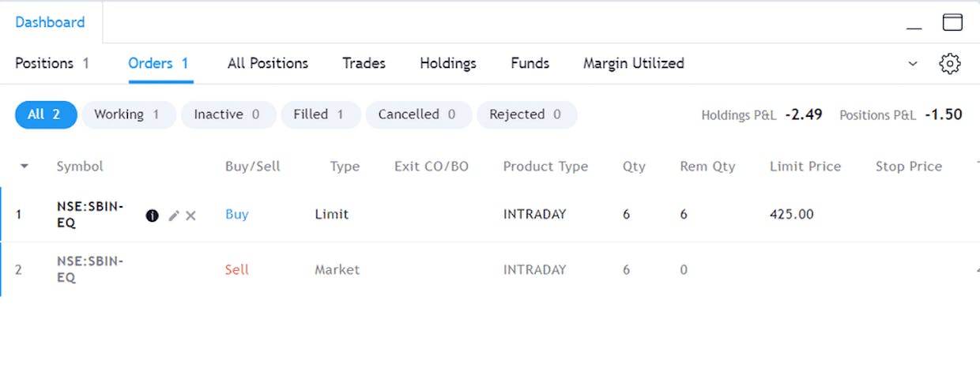The image size is (980, 379).
Task: Switch to the Holdings tab
Action: pos(448,63)
